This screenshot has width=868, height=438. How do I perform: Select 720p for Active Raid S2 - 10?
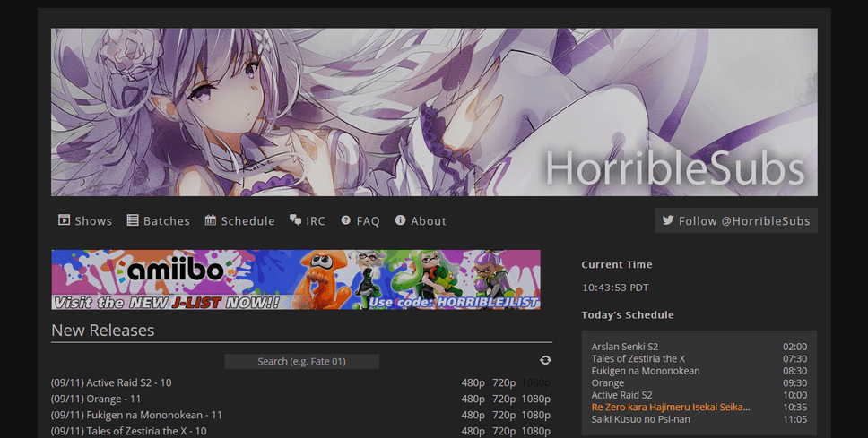[504, 382]
